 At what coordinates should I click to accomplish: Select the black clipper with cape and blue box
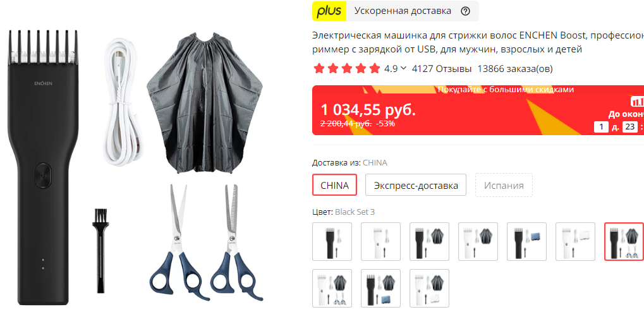point(380,288)
